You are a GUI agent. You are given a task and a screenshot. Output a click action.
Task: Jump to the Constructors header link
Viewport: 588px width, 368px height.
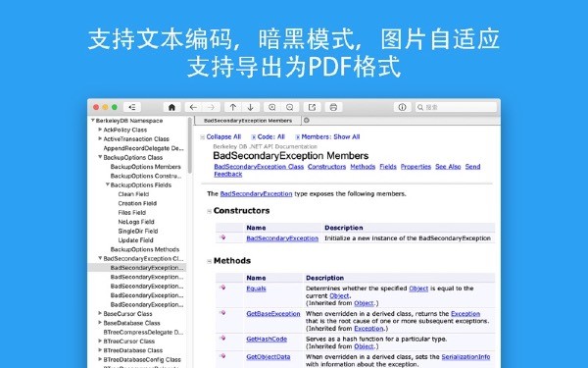click(x=326, y=167)
